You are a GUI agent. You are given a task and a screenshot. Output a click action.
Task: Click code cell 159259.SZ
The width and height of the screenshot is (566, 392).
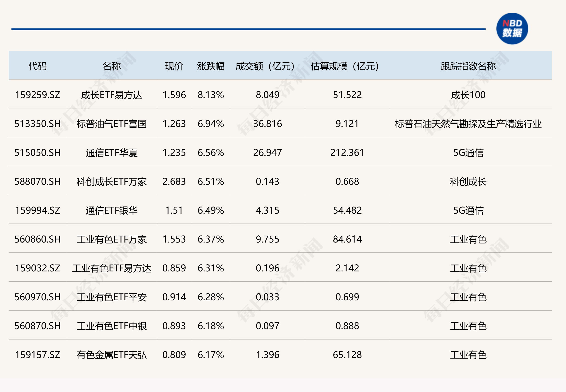click(x=38, y=95)
